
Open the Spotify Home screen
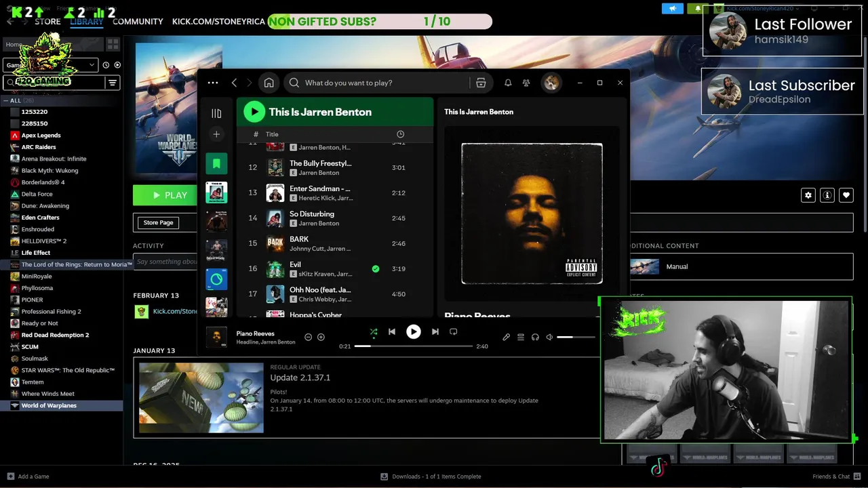click(x=269, y=83)
